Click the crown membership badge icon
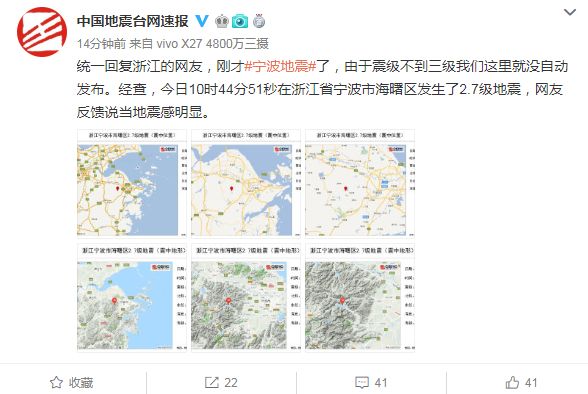The image size is (588, 394). (222, 21)
